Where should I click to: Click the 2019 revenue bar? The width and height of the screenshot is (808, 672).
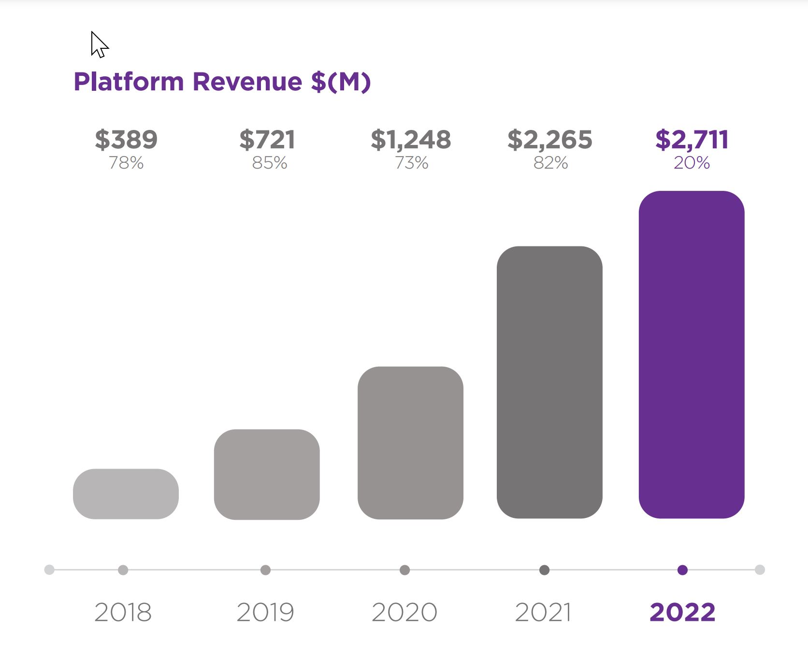pyautogui.click(x=267, y=474)
